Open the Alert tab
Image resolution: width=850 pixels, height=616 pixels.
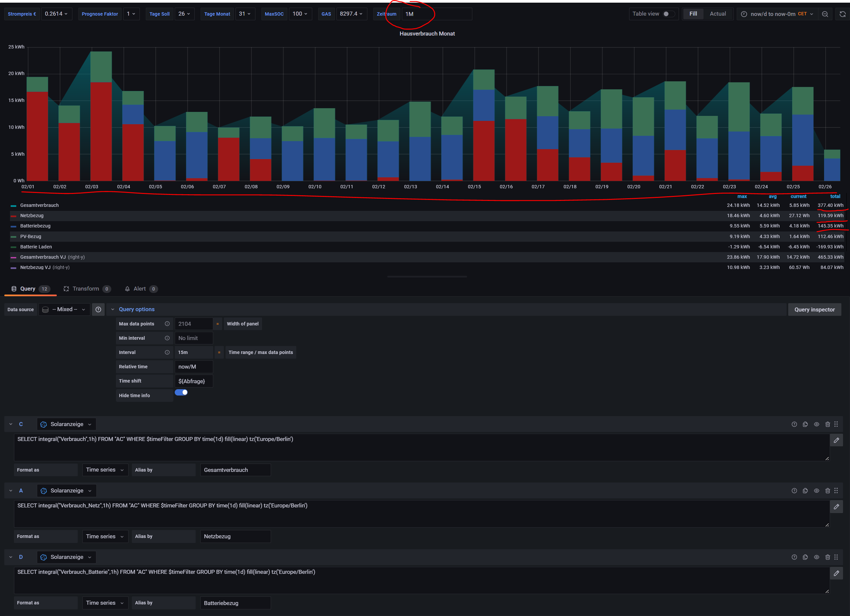tap(140, 289)
